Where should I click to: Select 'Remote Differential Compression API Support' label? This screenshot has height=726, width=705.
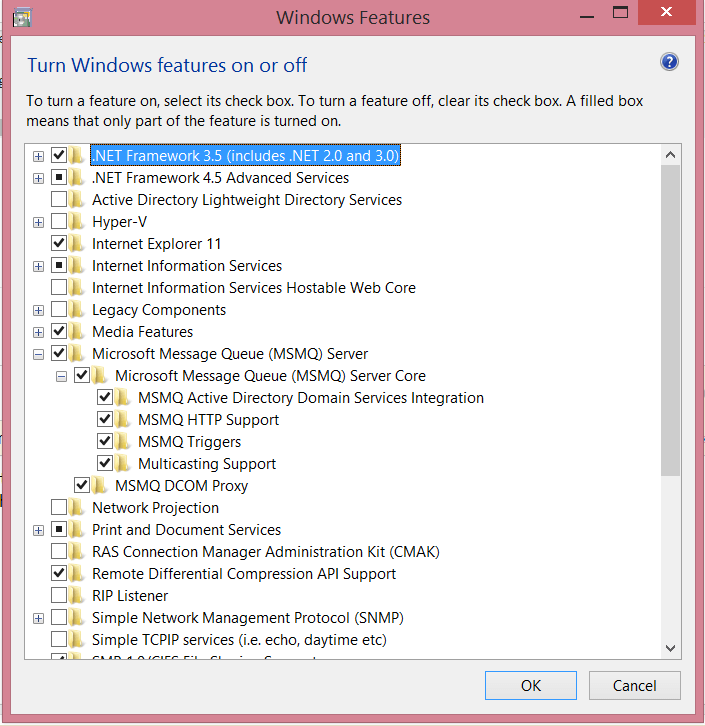click(244, 574)
